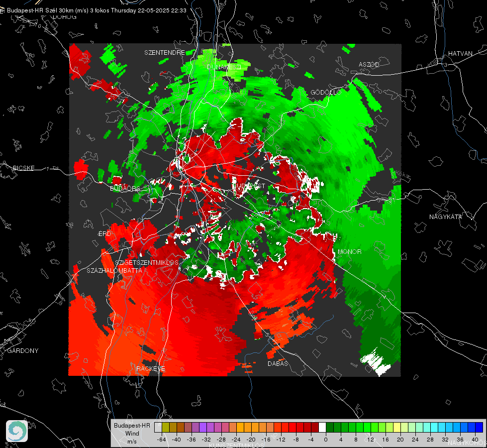This screenshot has height=448, width=487.
Task: Click the SZIGETSZENTMIKLÓS town label
Action: (x=147, y=262)
